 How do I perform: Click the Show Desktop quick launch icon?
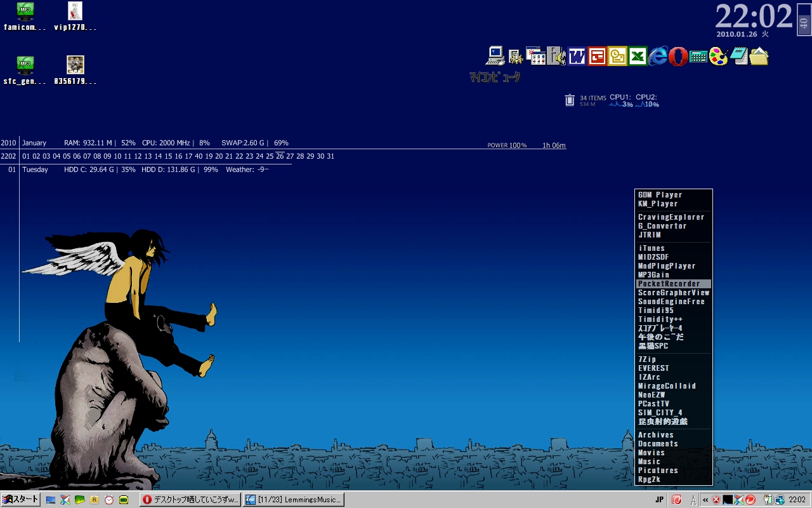click(51, 500)
